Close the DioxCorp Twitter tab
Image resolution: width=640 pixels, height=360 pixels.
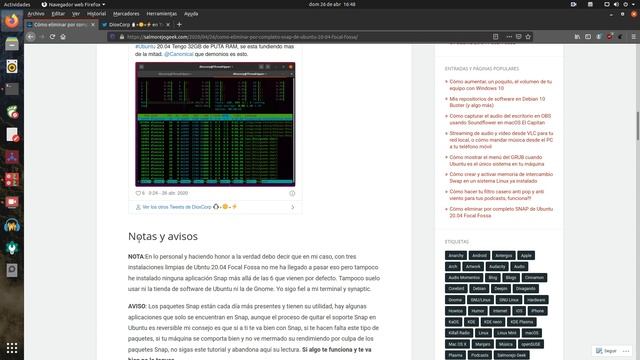pyautogui.click(x=168, y=24)
